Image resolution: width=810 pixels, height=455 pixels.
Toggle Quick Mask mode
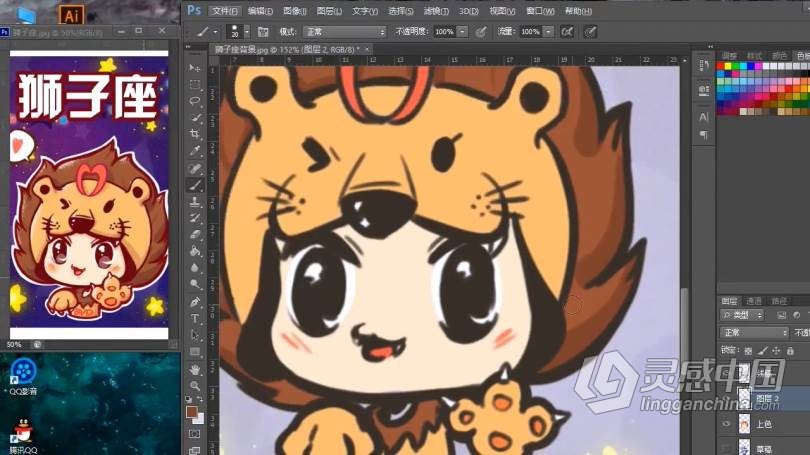coord(195,434)
